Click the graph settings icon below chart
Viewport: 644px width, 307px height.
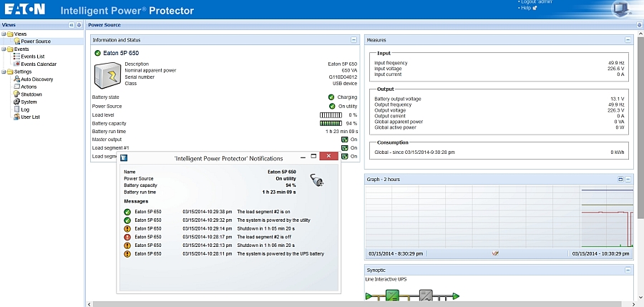pos(495,253)
